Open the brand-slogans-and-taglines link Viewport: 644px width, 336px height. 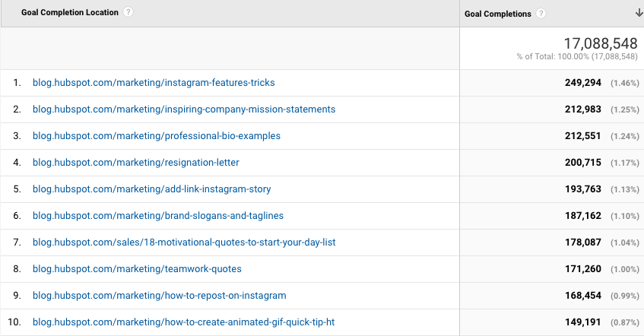158,215
